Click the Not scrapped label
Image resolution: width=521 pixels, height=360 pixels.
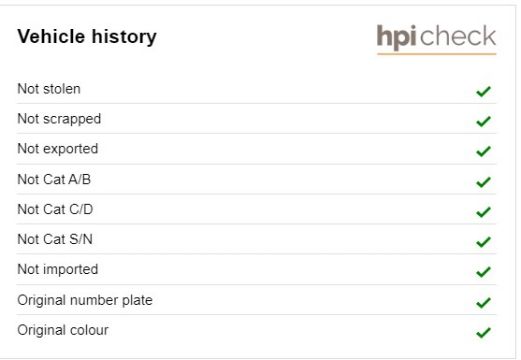[x=59, y=119]
